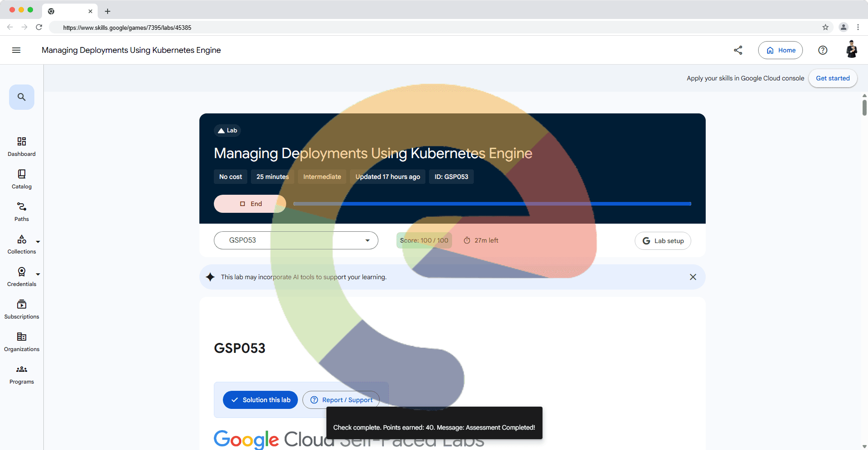Click the Home button
Viewport: 868px width, 450px height.
(x=780, y=50)
